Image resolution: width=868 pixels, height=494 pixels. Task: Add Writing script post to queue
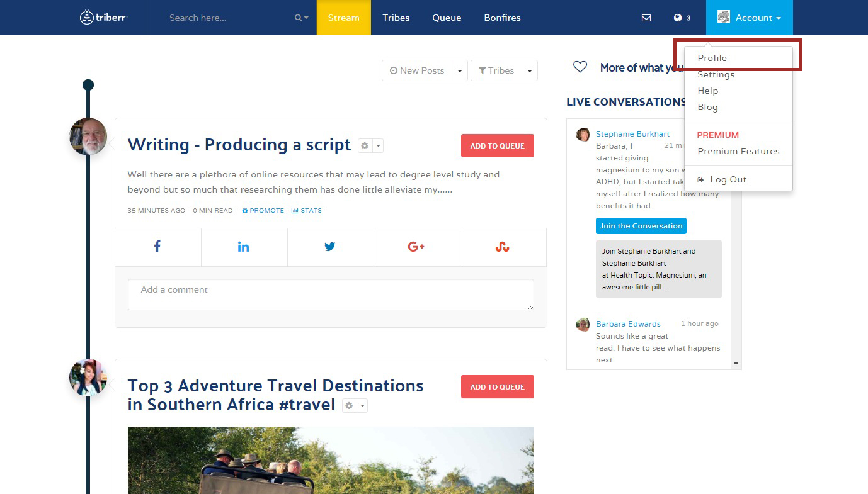[497, 146]
